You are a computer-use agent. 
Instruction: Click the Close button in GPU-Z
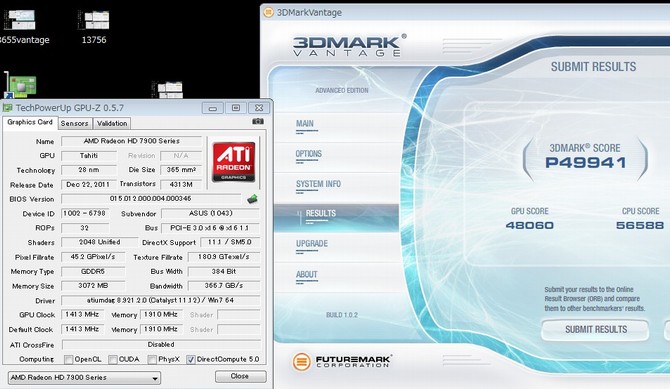click(x=241, y=376)
